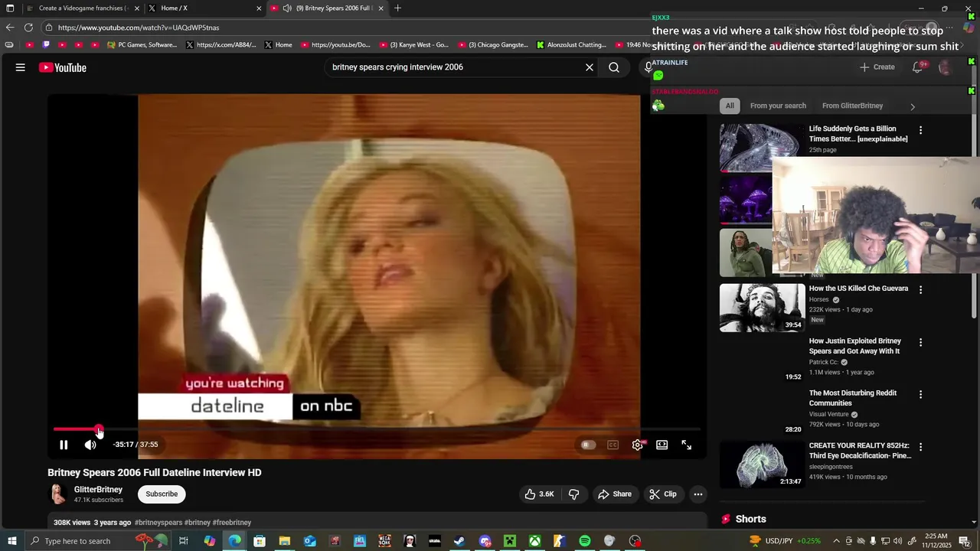
Task: Dislike the video with thumbs down
Action: click(573, 494)
